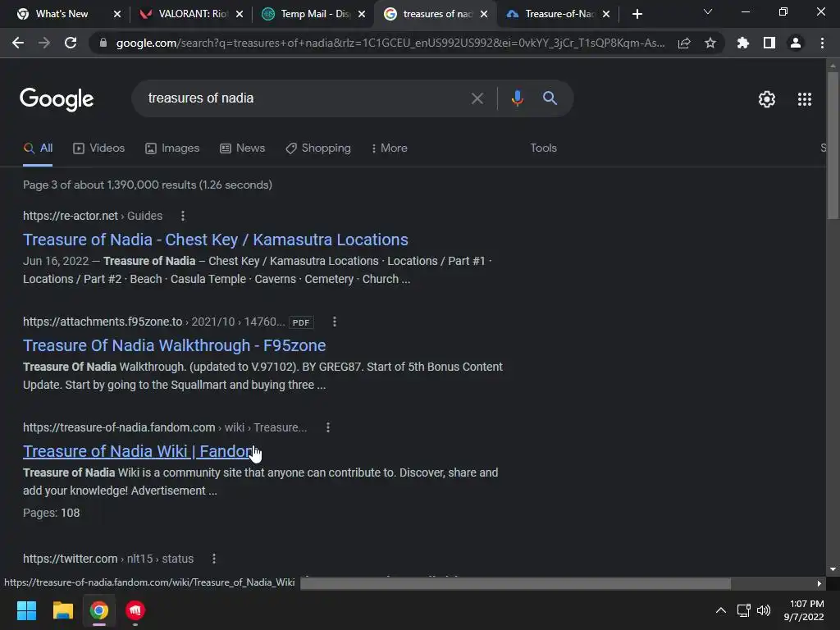This screenshot has height=630, width=840.
Task: Click the vertical page scrollbar thumb
Action: pos(833,144)
